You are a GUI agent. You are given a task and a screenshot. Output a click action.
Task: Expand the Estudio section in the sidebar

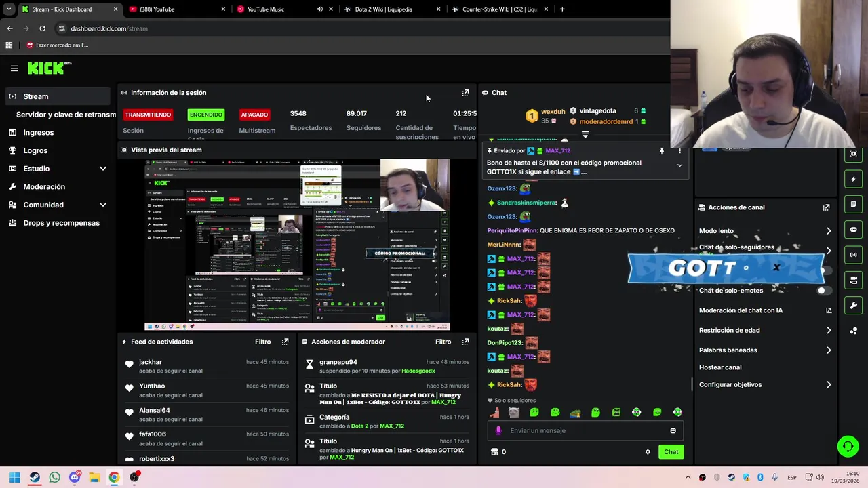103,169
